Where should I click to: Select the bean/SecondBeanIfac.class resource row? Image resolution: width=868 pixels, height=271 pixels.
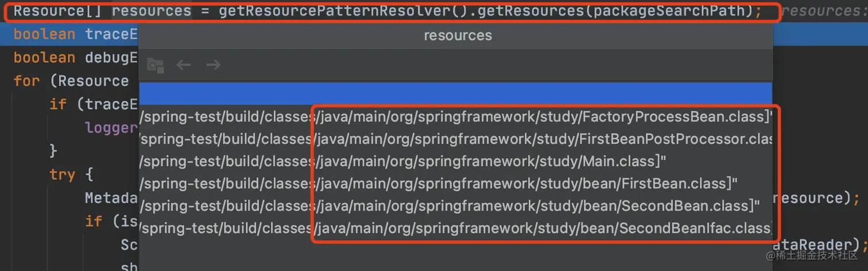pos(456,229)
